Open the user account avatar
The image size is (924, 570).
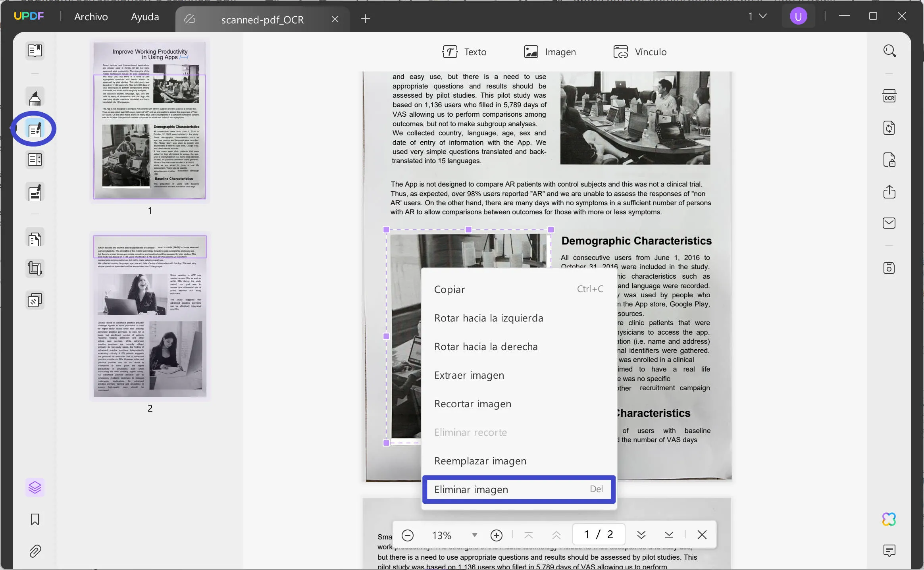click(x=798, y=17)
